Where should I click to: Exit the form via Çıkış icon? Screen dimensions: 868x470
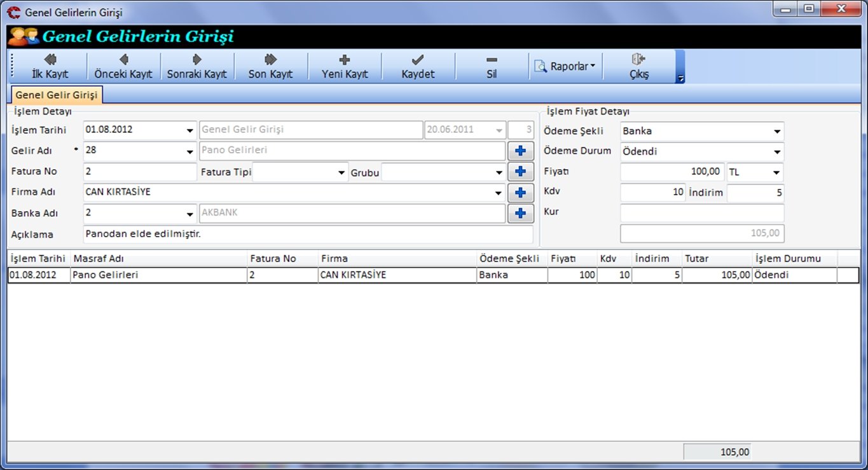[638, 60]
